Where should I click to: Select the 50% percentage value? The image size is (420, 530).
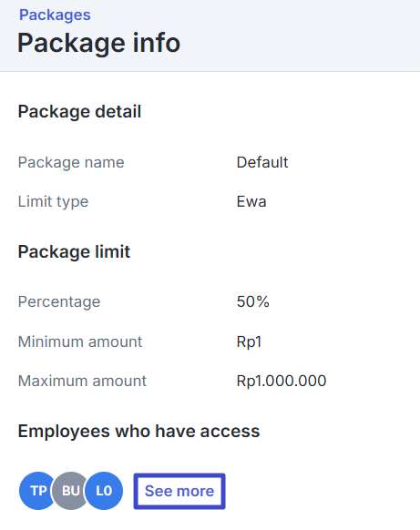(253, 301)
